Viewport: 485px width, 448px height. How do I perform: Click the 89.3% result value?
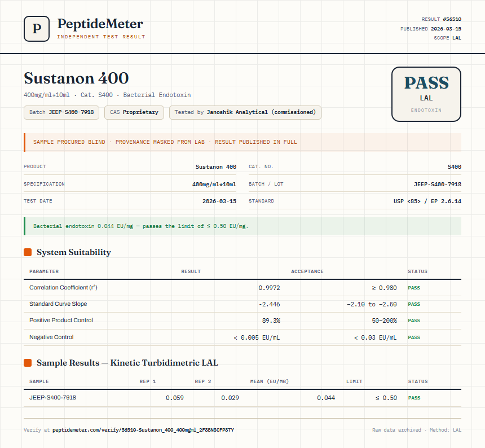pyautogui.click(x=271, y=320)
